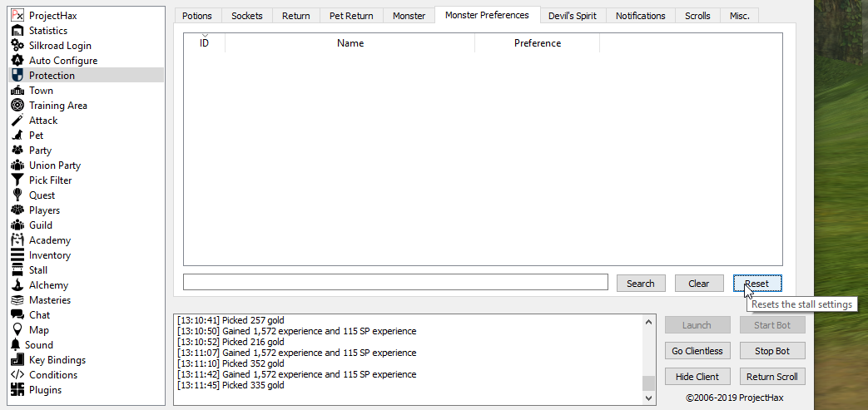Image resolution: width=868 pixels, height=410 pixels.
Task: Switch to the Pet Return tab
Action: [351, 16]
